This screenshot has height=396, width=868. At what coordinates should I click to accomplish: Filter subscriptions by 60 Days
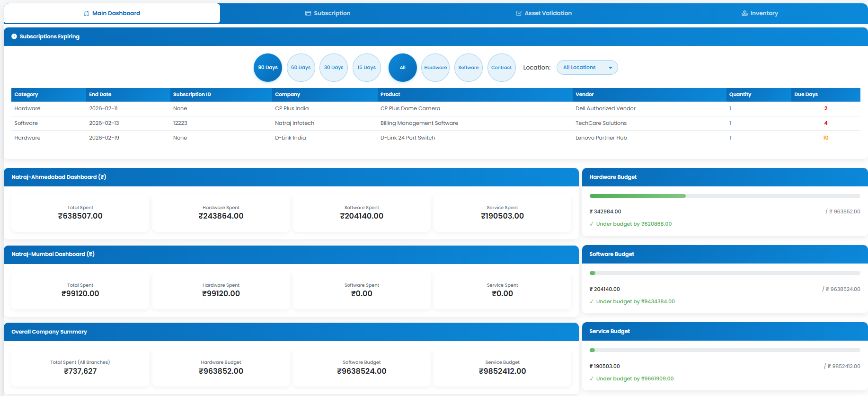click(x=301, y=68)
